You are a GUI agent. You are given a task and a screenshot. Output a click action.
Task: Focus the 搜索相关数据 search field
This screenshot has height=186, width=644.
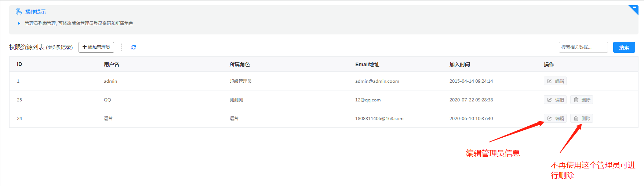[583, 47]
